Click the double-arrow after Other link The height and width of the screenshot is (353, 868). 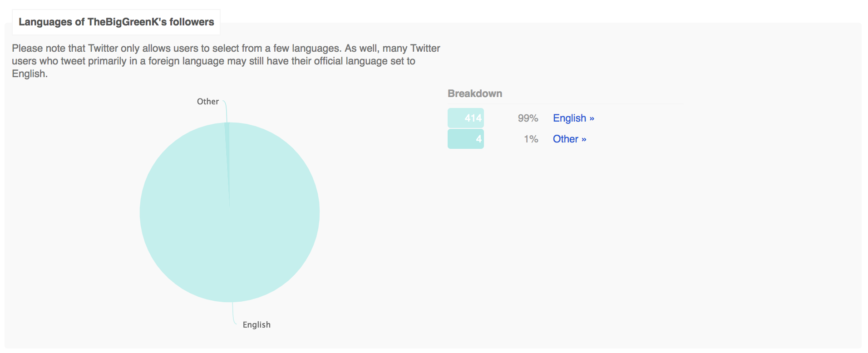(584, 139)
